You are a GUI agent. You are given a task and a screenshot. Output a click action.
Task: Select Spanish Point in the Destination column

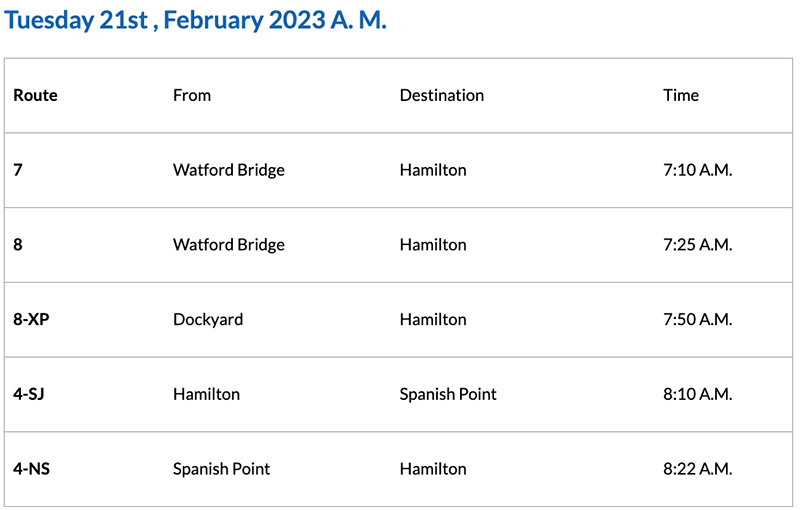click(x=448, y=394)
